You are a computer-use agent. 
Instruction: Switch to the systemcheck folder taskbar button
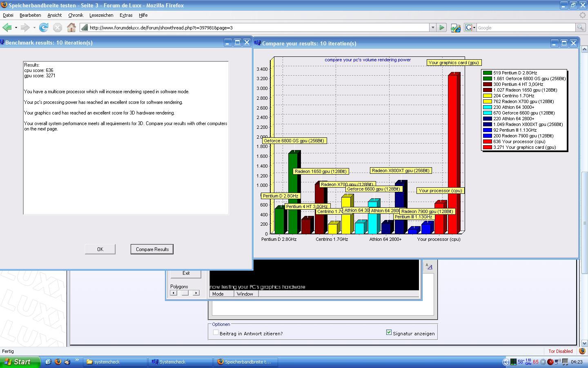coord(115,362)
